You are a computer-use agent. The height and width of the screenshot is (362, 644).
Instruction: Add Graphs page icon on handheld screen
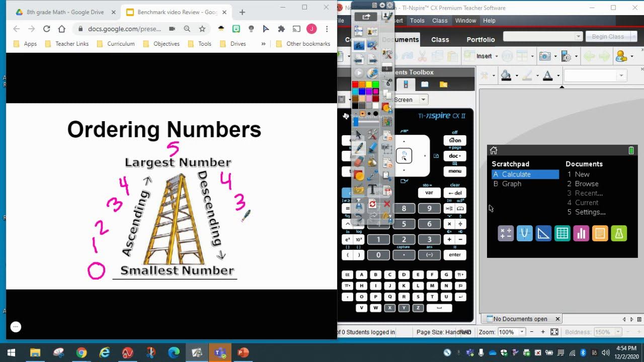coord(524,233)
